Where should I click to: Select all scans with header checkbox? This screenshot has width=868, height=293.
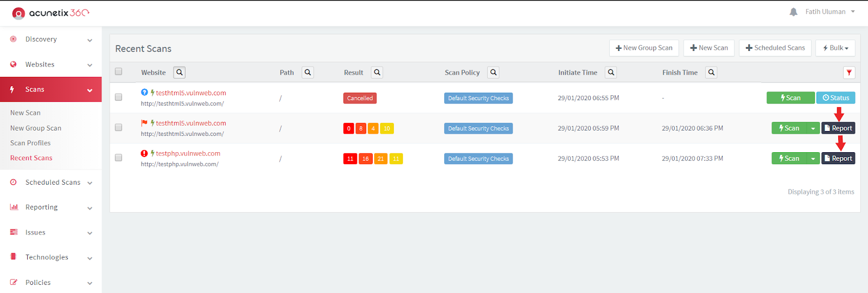point(118,71)
